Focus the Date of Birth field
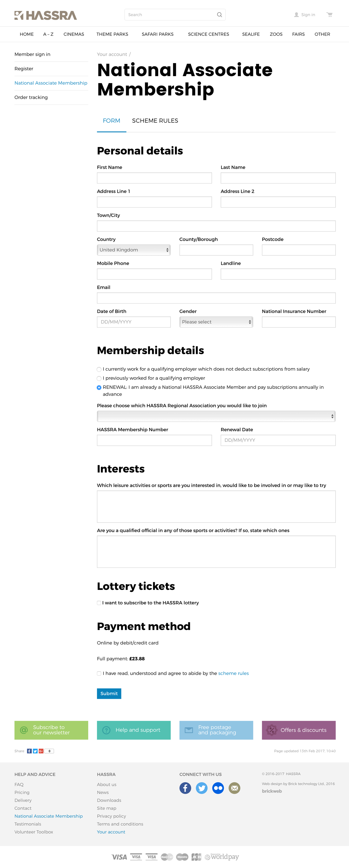The height and width of the screenshot is (868, 349). (x=133, y=322)
